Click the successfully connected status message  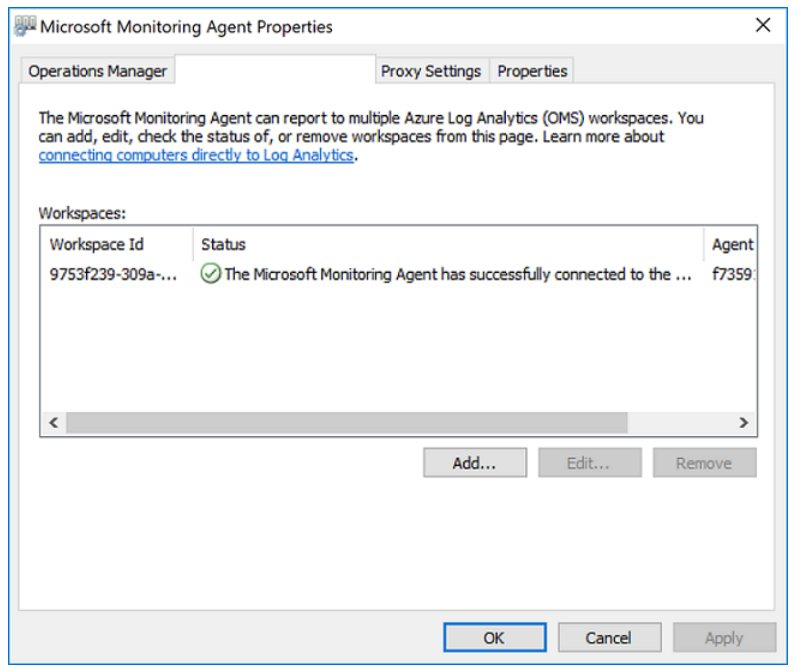458,276
